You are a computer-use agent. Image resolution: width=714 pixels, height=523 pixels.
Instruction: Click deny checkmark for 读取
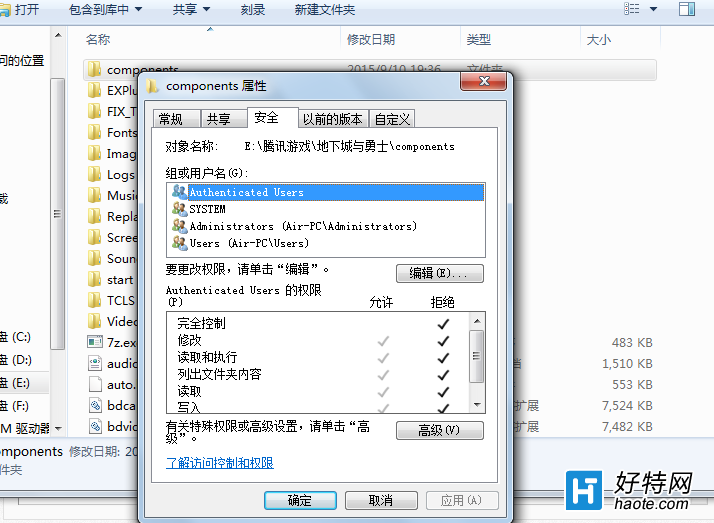point(443,392)
